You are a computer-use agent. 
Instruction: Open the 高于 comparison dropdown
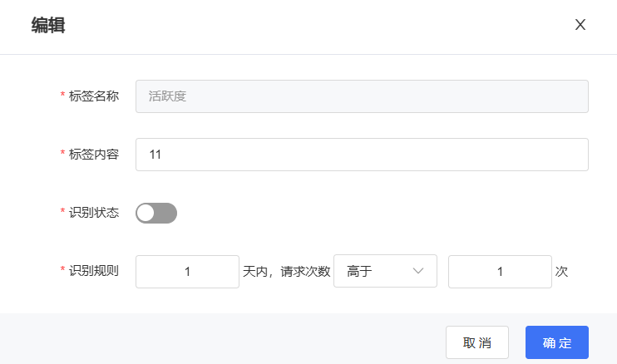[x=385, y=271]
